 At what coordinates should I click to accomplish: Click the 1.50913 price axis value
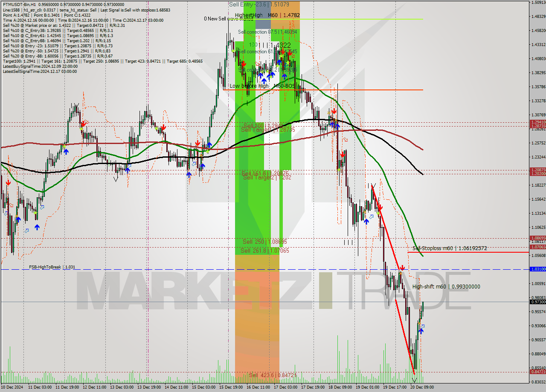coord(539,3)
